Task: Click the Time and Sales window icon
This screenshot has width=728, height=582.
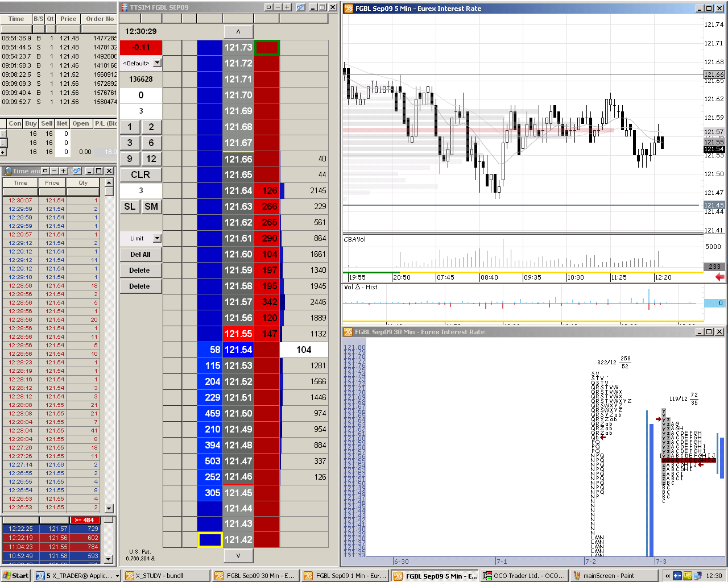Action: point(8,171)
